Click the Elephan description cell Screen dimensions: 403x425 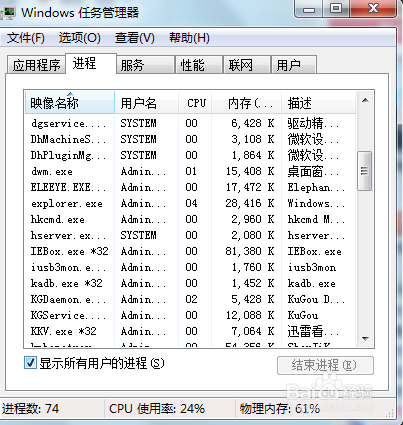pyautogui.click(x=316, y=187)
